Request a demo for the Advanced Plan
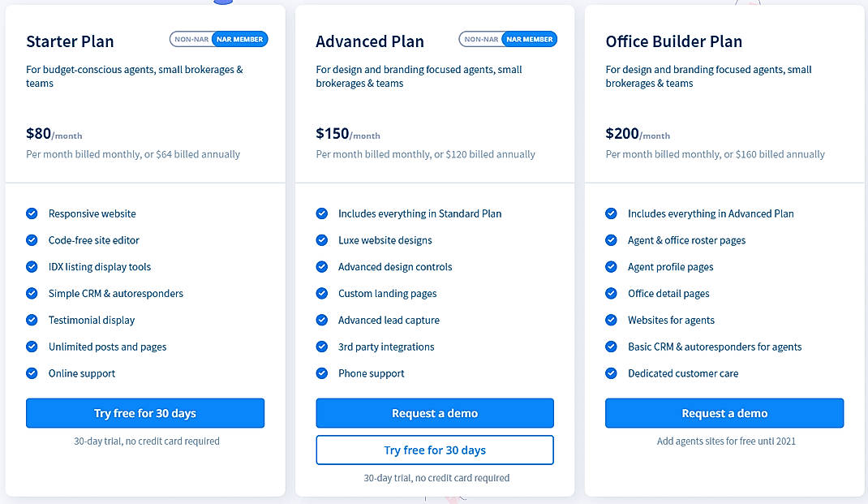Screen dimensions: 868x504 [x=435, y=412]
